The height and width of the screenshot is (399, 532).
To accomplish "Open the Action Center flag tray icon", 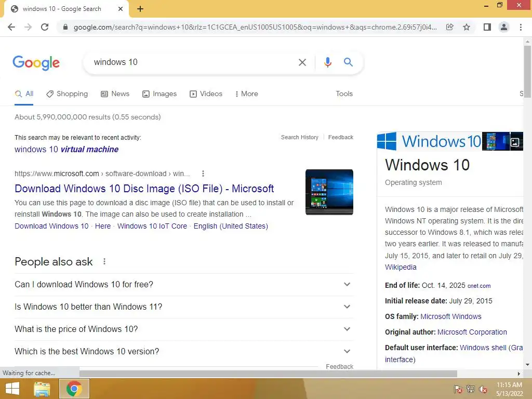I will click(x=458, y=389).
